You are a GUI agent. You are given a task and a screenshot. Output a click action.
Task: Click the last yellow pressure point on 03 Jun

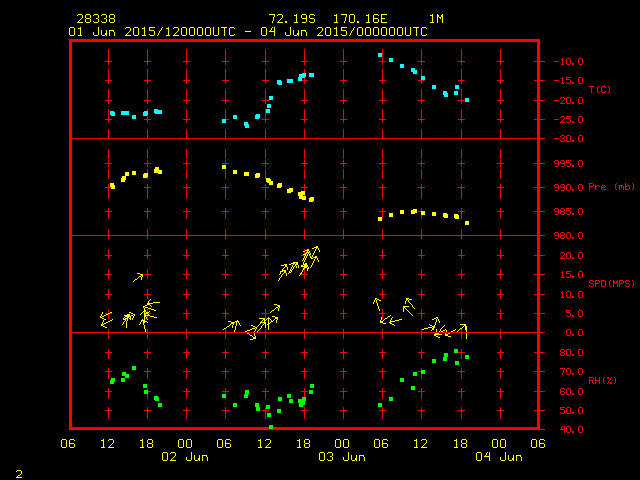[x=467, y=223]
